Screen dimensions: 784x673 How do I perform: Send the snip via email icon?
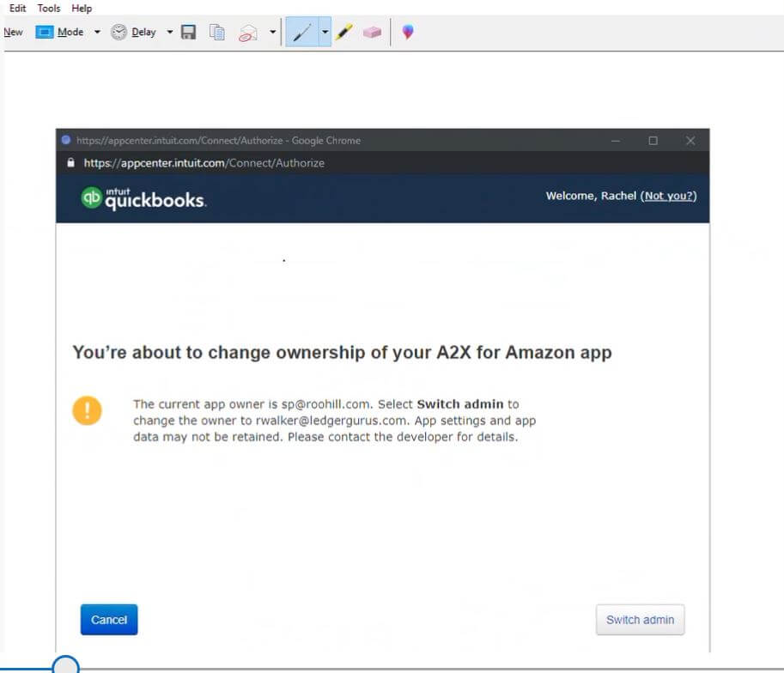(x=248, y=33)
